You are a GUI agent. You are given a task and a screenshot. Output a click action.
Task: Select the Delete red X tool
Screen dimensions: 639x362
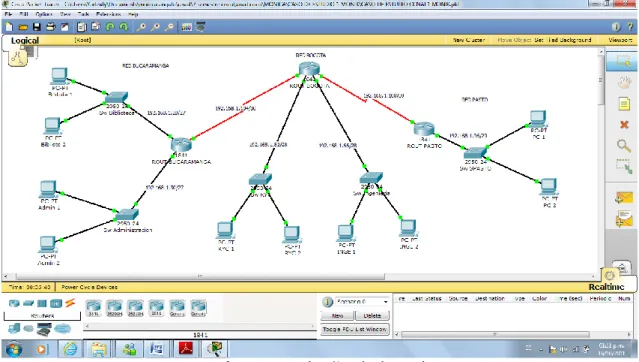(624, 124)
